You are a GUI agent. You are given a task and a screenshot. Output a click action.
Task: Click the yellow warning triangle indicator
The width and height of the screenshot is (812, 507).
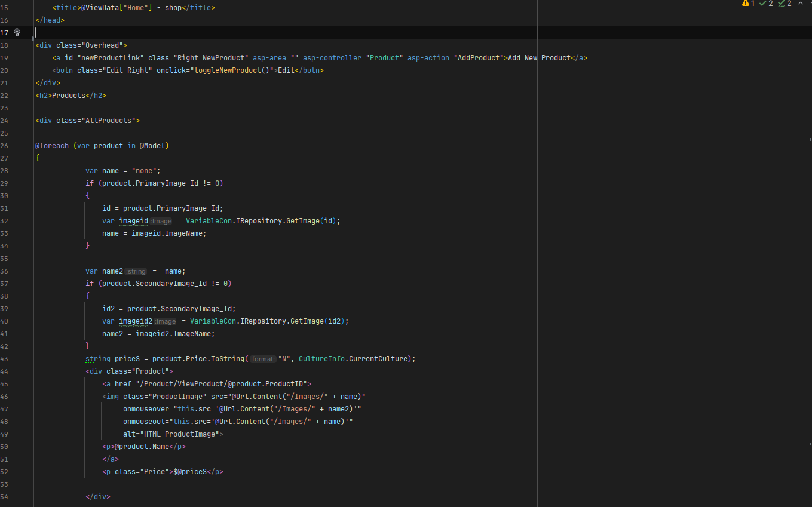[746, 4]
